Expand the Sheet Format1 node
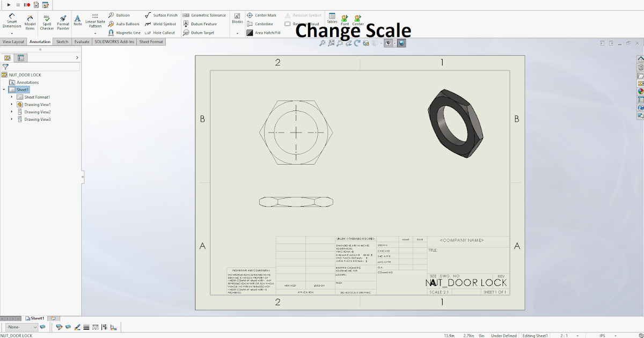The height and width of the screenshot is (338, 644). pos(12,97)
